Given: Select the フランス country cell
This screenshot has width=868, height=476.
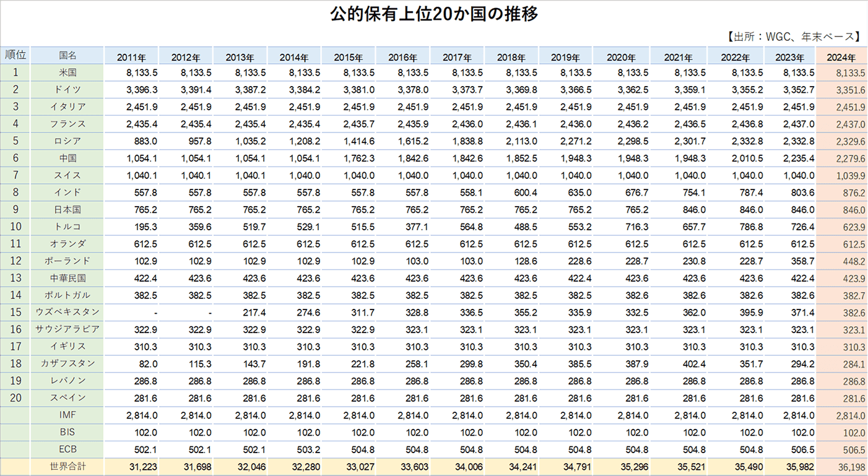Looking at the screenshot, I should [x=67, y=124].
